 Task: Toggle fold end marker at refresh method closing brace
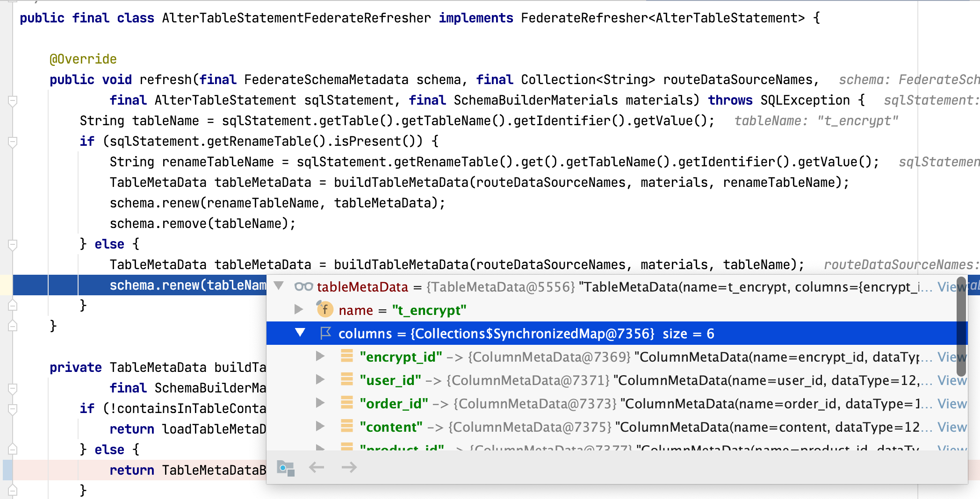click(13, 326)
